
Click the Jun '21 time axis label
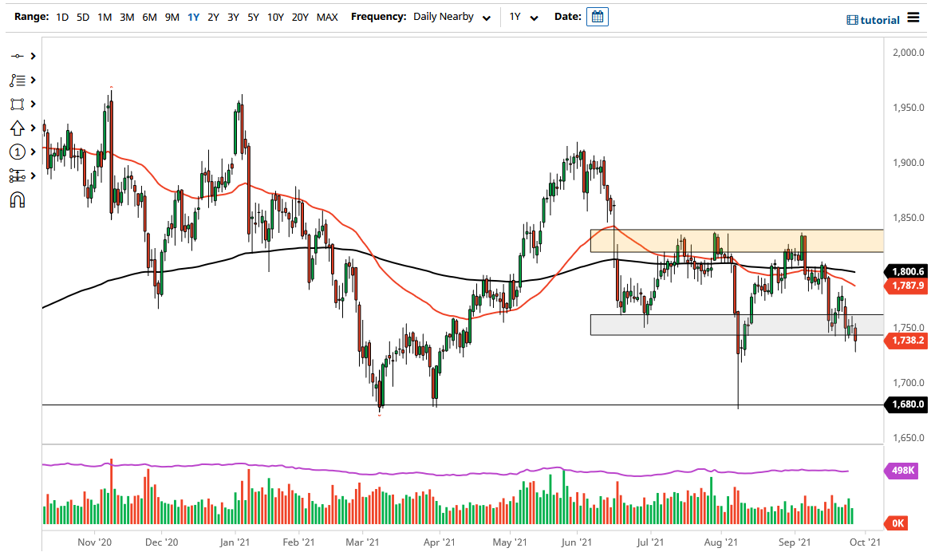577,542
